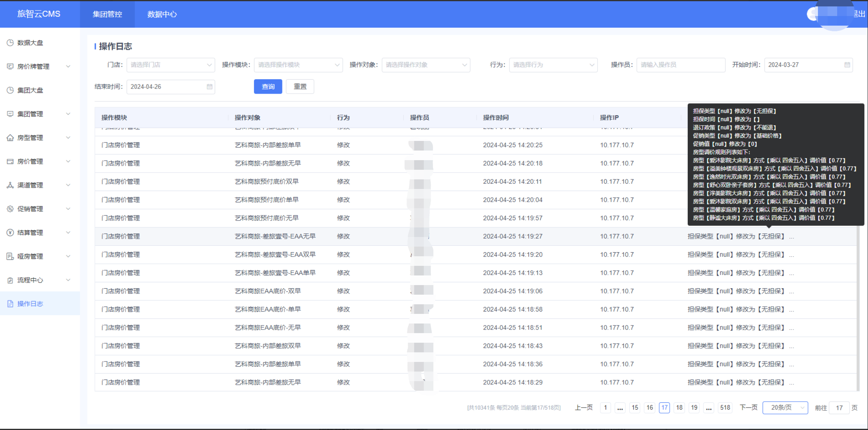Click cell 艺科商旅-差旅壹号-EAA无早
The image size is (868, 430).
275,236
